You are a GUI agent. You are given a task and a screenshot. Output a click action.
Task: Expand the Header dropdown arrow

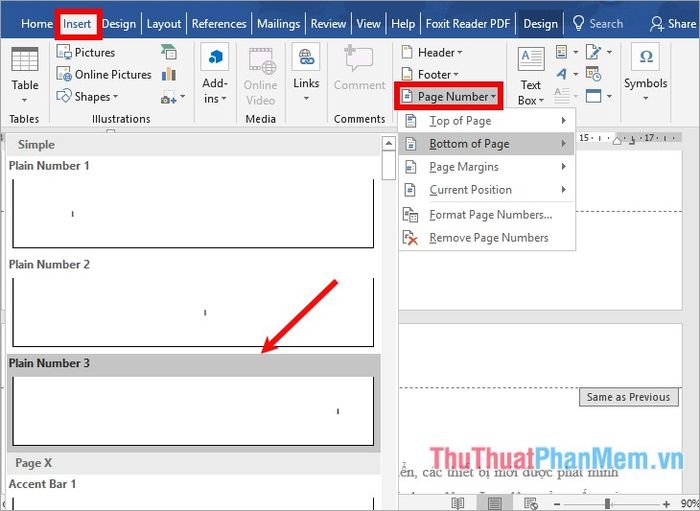(x=460, y=53)
